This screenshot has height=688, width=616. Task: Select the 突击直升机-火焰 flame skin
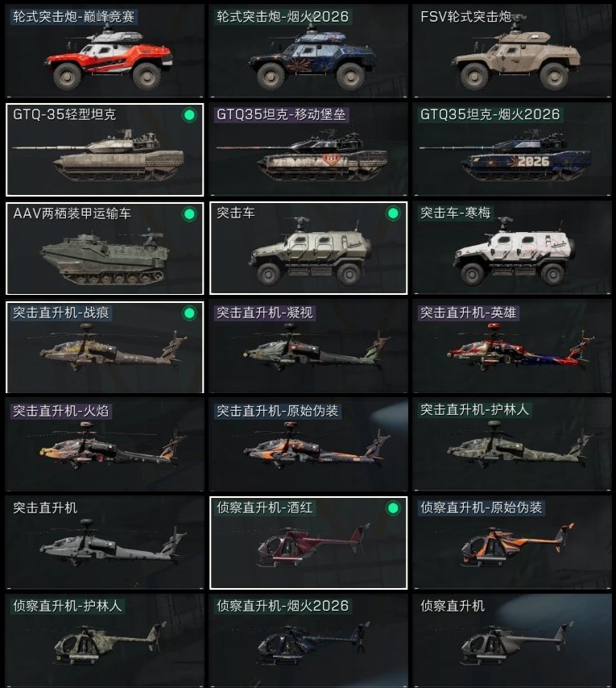click(105, 445)
